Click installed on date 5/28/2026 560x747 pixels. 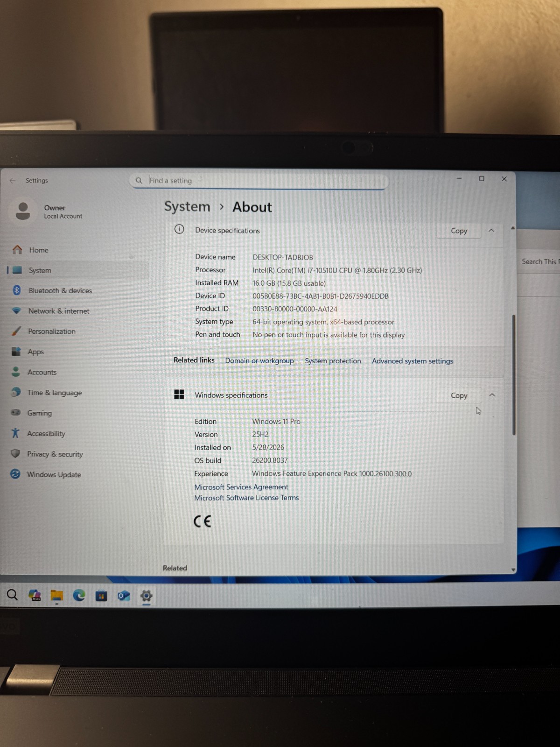point(268,447)
